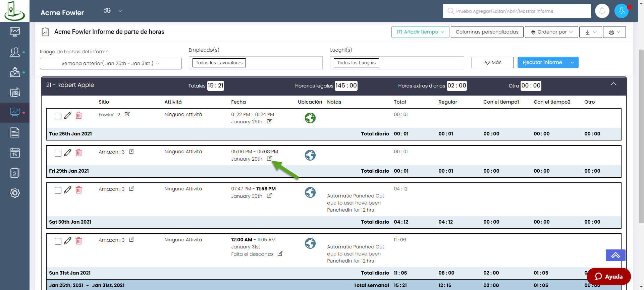Image resolution: width=644 pixels, height=290 pixels.
Task: Open notification bell in header
Action: click(602, 11)
